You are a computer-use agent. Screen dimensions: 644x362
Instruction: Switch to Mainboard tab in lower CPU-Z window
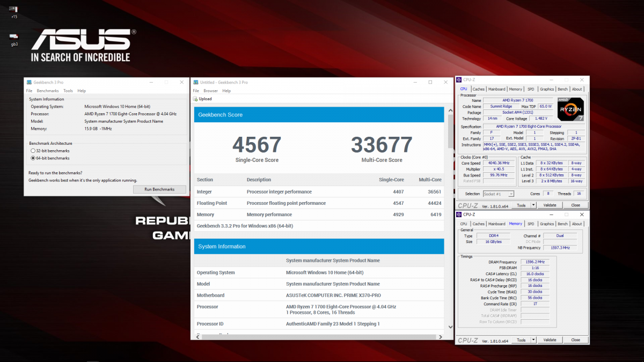tap(496, 224)
